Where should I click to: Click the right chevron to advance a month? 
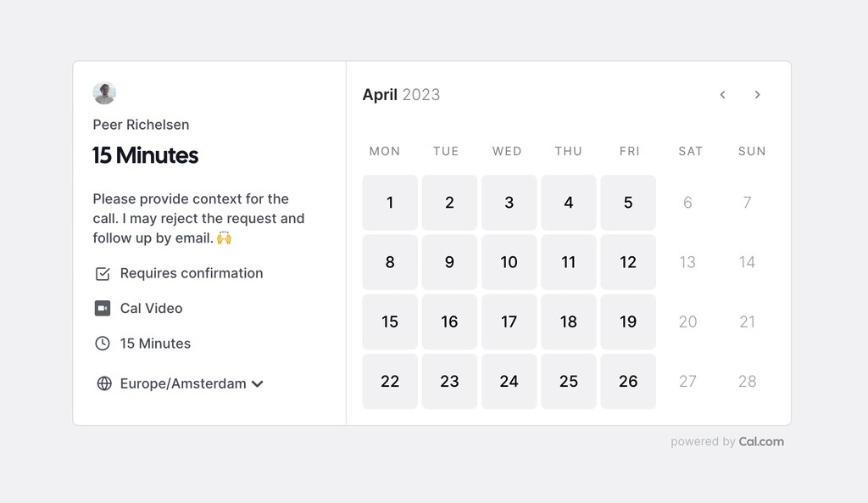tap(757, 94)
